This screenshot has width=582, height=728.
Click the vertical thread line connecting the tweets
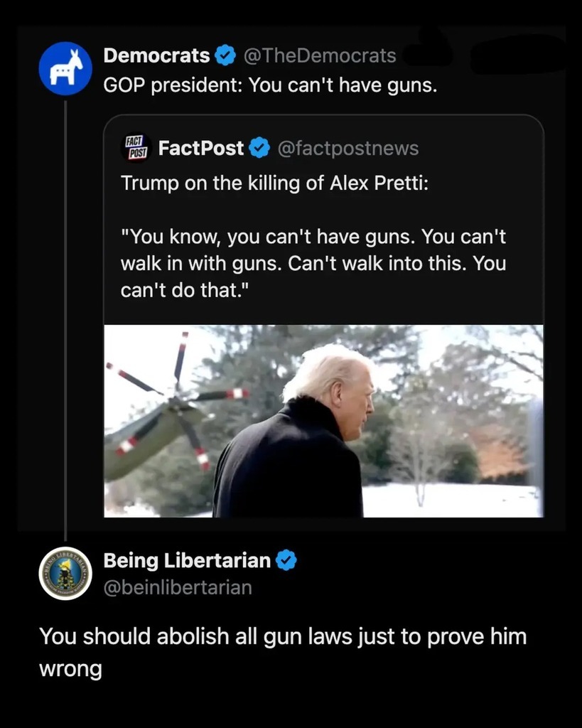coord(65,320)
